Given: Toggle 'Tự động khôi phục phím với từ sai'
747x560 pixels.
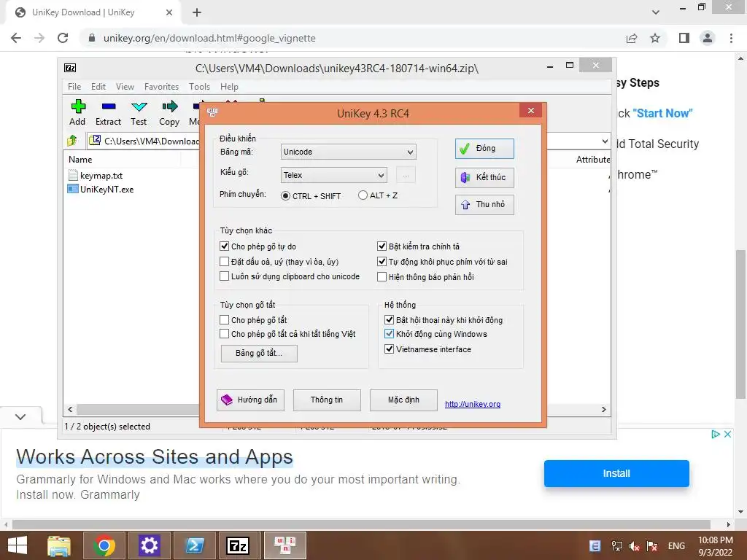Looking at the screenshot, I should (382, 262).
